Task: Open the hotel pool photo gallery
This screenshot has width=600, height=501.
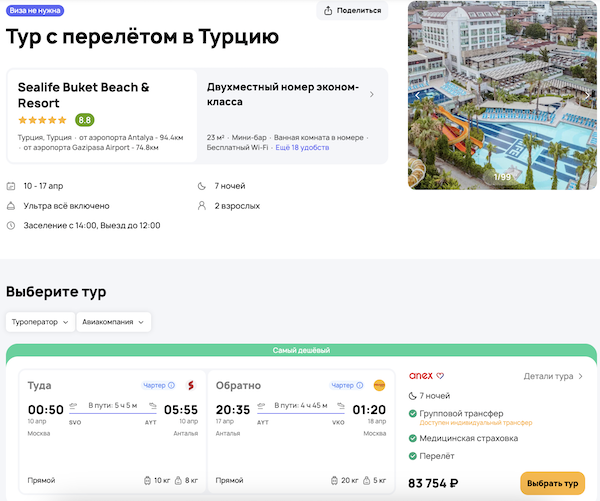Action: pos(503,95)
